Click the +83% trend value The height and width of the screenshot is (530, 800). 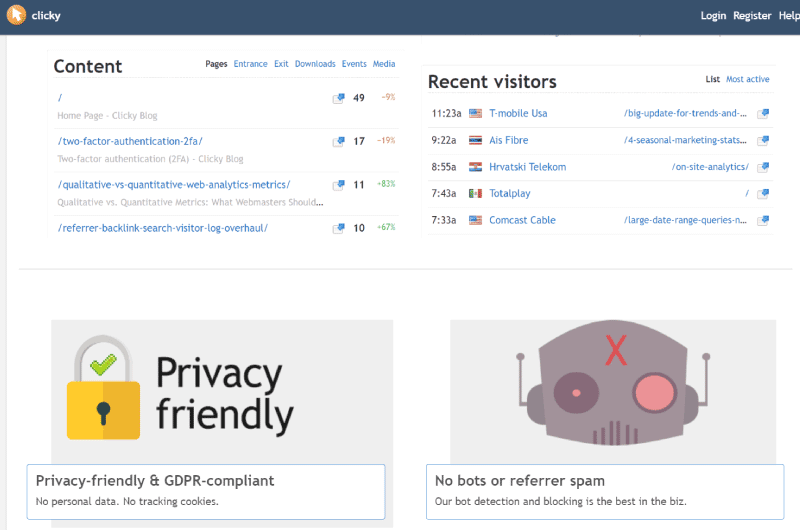point(386,184)
